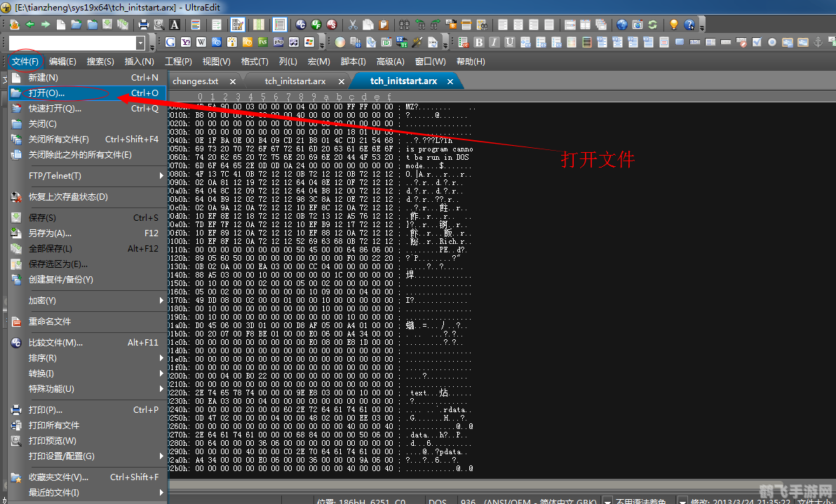This screenshot has height=504, width=836.
Task: Toggle hex edit mode with the 1010 icon
Action: [x=238, y=25]
